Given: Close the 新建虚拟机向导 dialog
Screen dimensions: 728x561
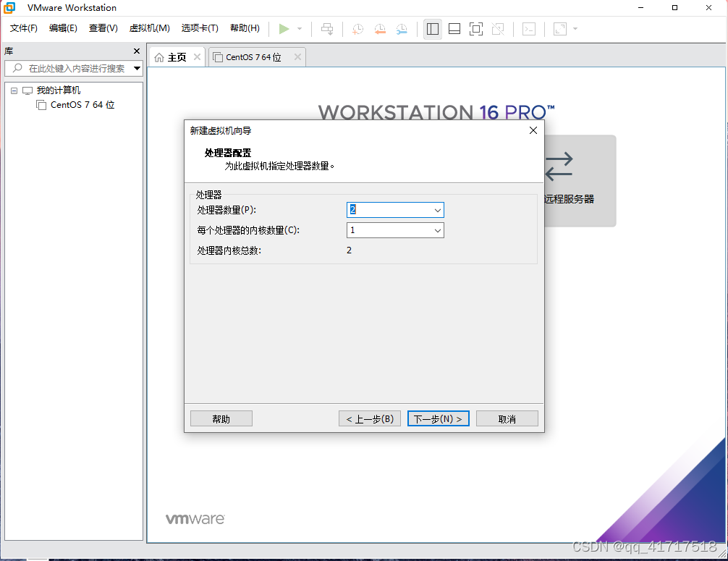Looking at the screenshot, I should [533, 130].
